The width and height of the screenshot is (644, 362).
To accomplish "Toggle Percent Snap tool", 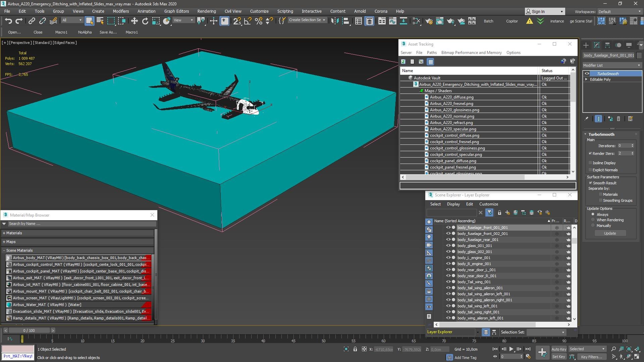I will (x=259, y=21).
